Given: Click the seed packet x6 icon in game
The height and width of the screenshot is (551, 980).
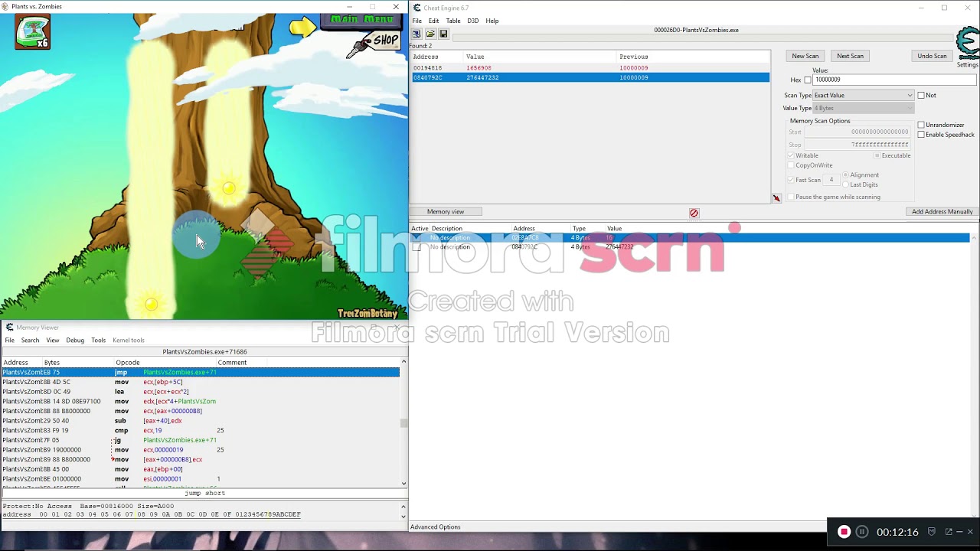Looking at the screenshot, I should 32,32.
